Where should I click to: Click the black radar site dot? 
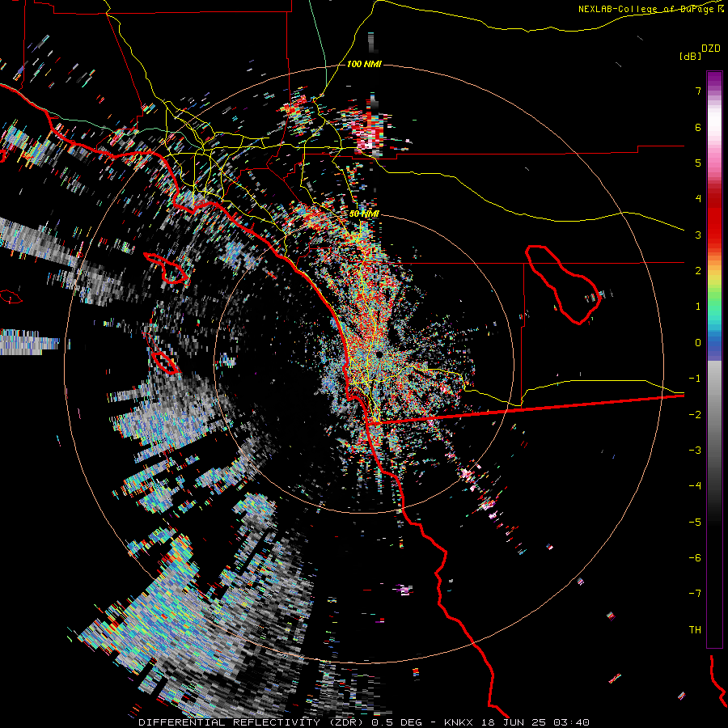pos(379,354)
